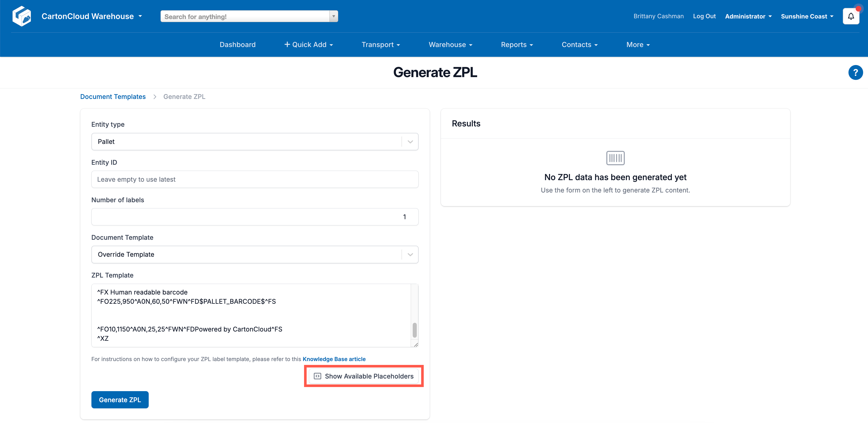868x423 pixels.
Task: Click the barcode icon in the Results panel
Action: (615, 158)
